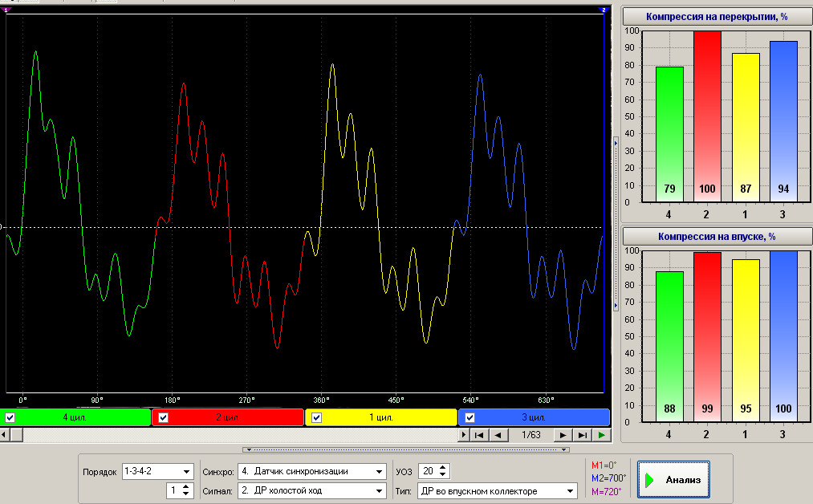Click the red 2 цил. channel label
Viewport: 813px width, 504px height.
228,417
